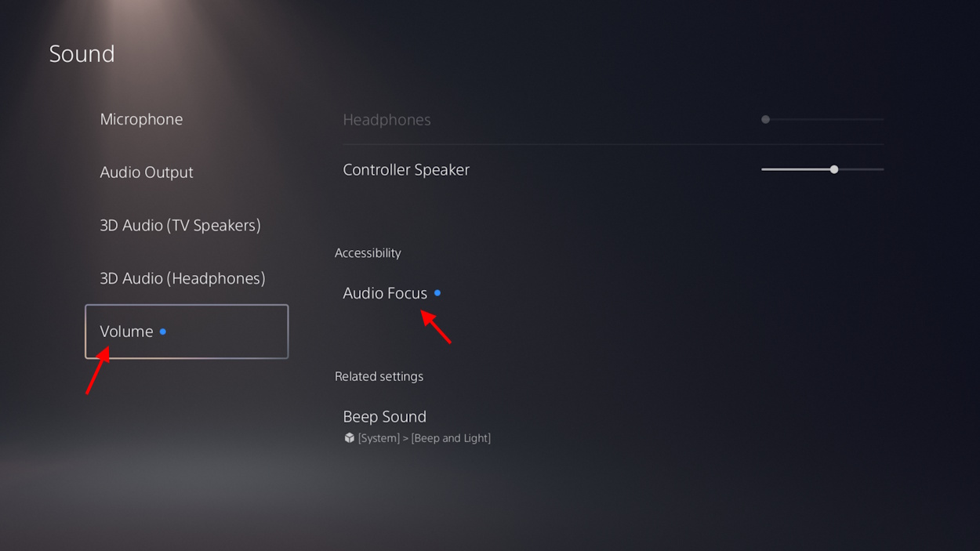Click the Sound page title
Viewport: 980px width, 551px height.
pyautogui.click(x=82, y=53)
